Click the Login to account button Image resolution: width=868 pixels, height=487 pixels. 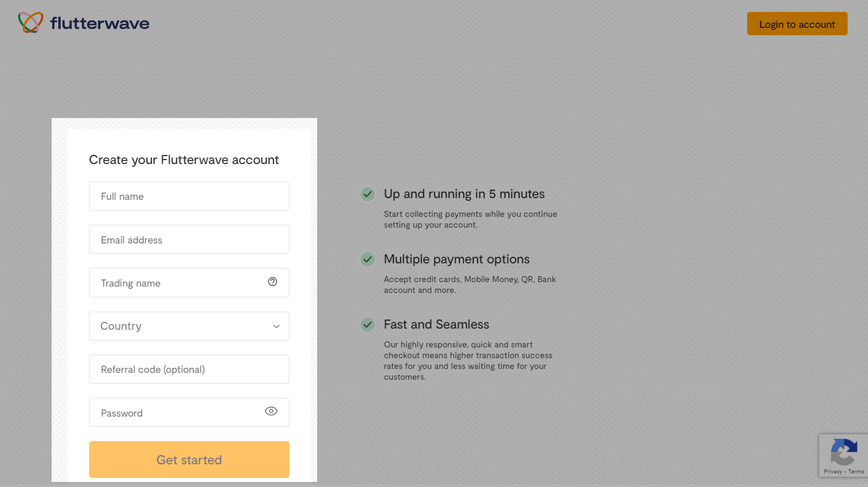[797, 24]
